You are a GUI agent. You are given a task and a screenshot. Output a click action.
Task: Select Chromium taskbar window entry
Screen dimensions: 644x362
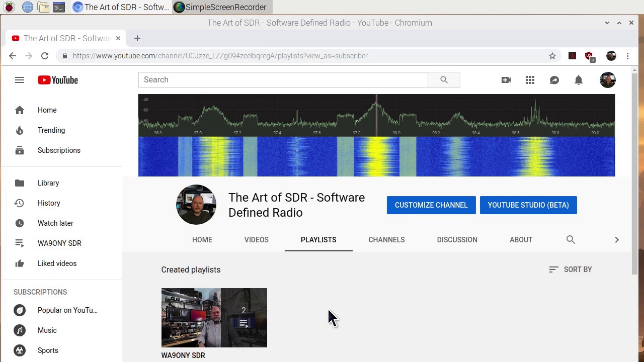coord(121,7)
